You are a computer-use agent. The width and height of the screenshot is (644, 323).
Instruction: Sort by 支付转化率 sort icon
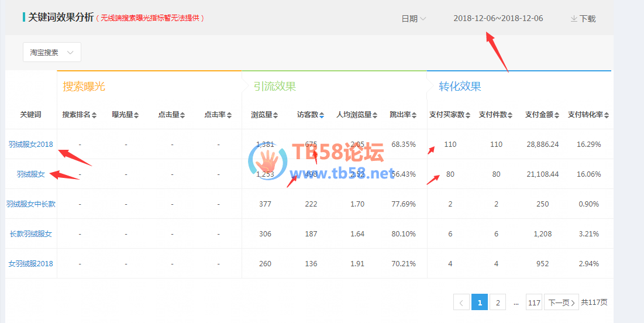606,115
